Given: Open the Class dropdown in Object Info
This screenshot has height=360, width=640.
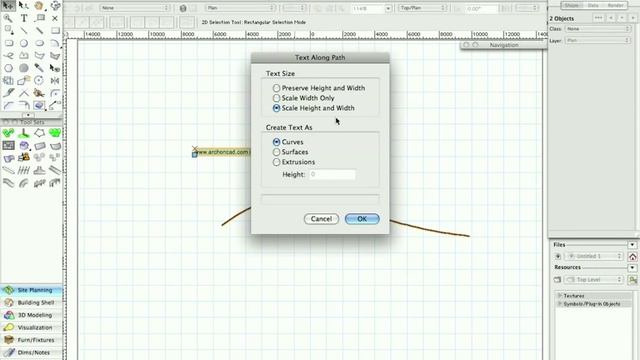Looking at the screenshot, I should tap(598, 29).
